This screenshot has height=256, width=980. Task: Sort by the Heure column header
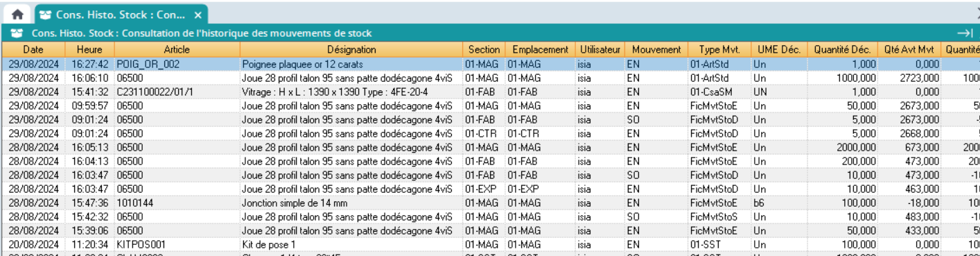[90, 50]
